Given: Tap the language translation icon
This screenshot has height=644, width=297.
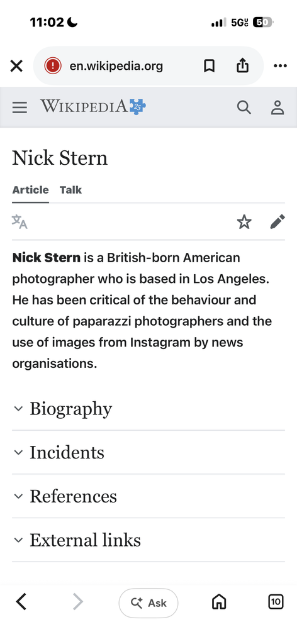Looking at the screenshot, I should 20,222.
